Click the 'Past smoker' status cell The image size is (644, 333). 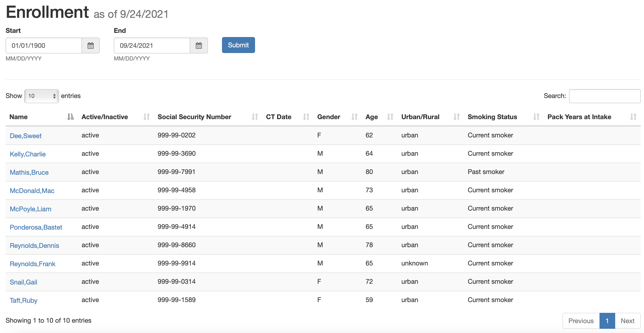(486, 172)
